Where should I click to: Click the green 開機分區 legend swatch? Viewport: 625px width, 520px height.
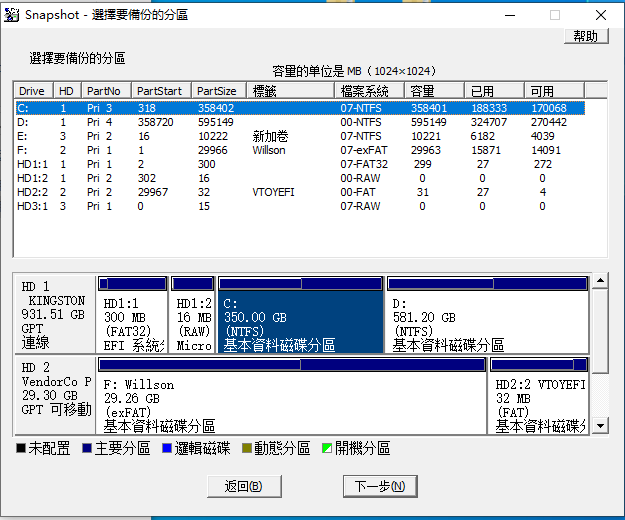point(326,450)
